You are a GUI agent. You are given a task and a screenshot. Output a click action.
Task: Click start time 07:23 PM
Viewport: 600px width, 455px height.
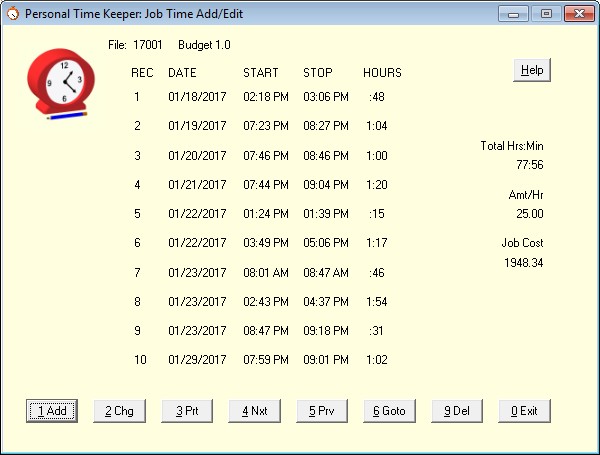266,126
